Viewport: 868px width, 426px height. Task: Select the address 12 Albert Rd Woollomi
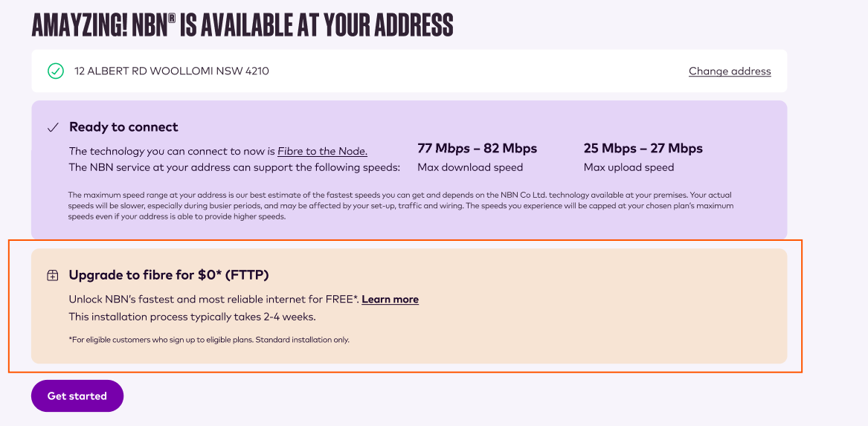point(172,71)
